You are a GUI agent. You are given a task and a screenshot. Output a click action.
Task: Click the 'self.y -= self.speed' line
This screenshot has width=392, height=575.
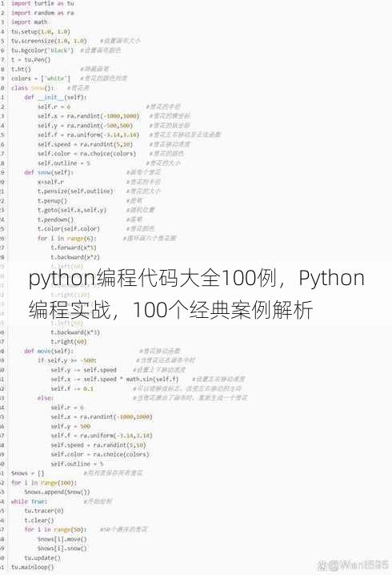pyautogui.click(x=83, y=370)
